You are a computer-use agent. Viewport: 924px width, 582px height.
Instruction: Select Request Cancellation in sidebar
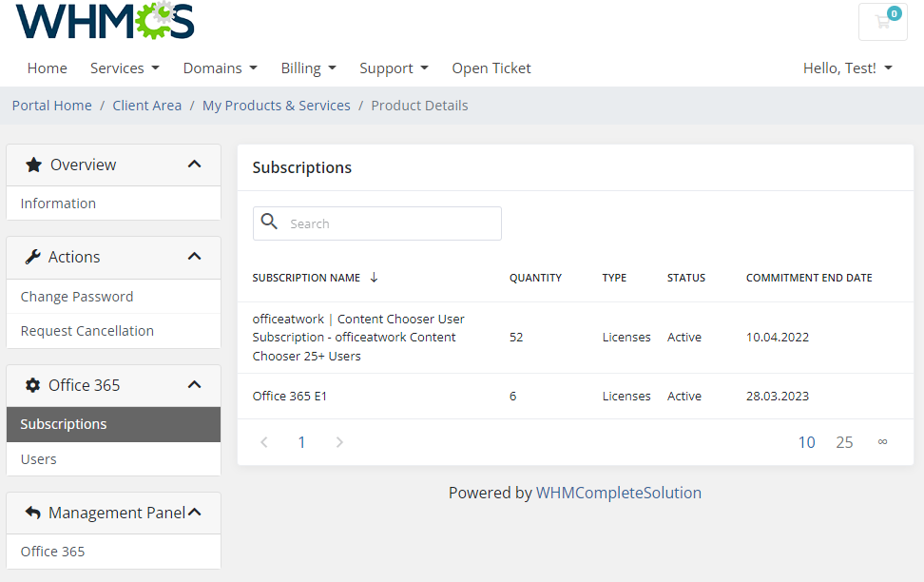[114, 331]
